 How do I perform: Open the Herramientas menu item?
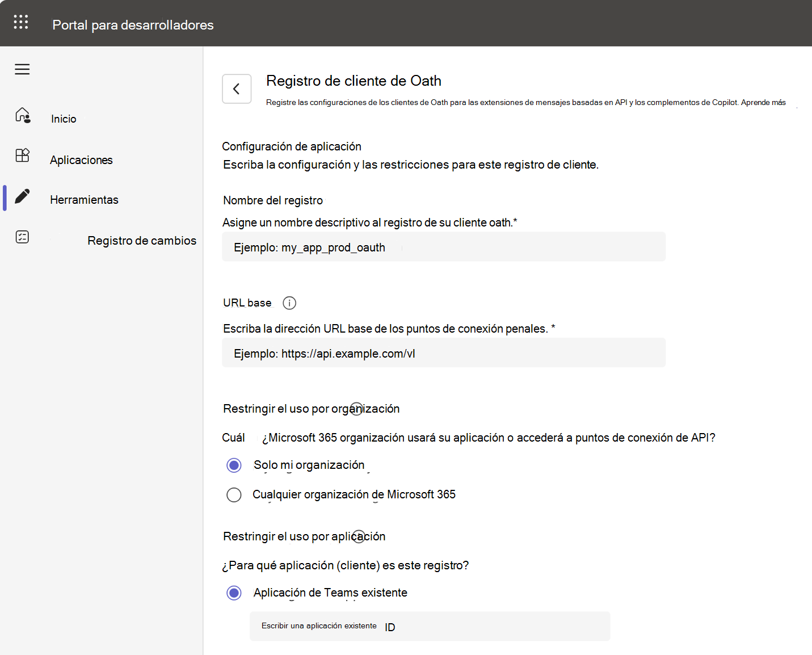click(x=84, y=200)
